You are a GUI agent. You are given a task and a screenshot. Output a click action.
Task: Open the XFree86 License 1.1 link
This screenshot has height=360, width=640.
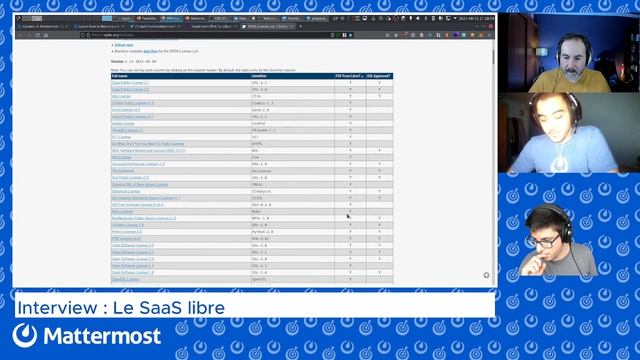[128, 130]
